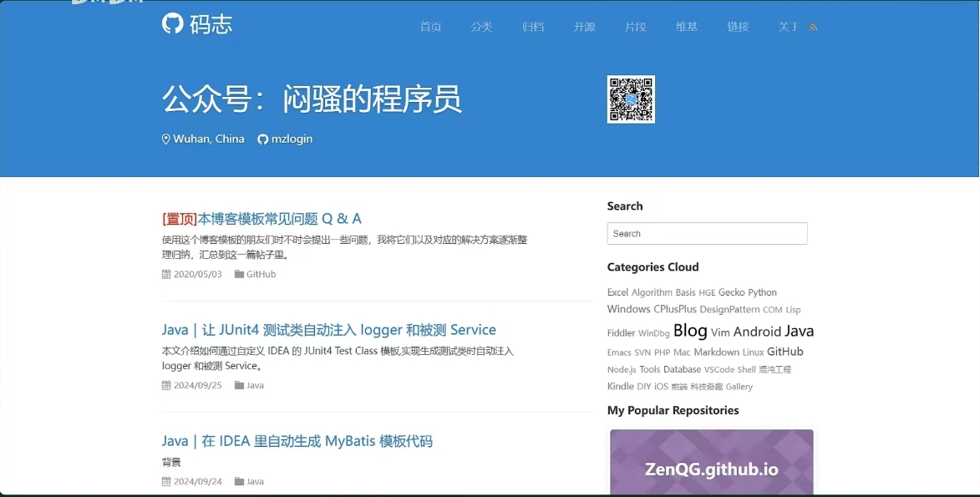This screenshot has height=497, width=980.
Task: Open ZenQG.github.io repository card
Action: (712, 462)
